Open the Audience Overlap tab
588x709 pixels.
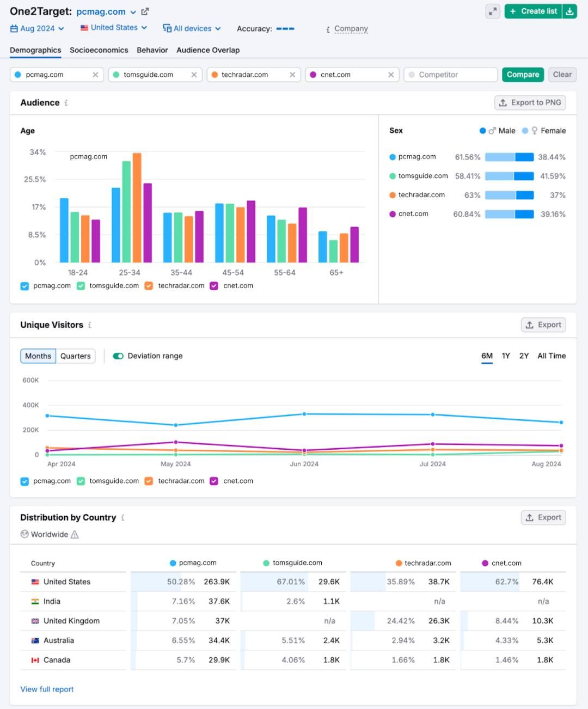pyautogui.click(x=208, y=50)
